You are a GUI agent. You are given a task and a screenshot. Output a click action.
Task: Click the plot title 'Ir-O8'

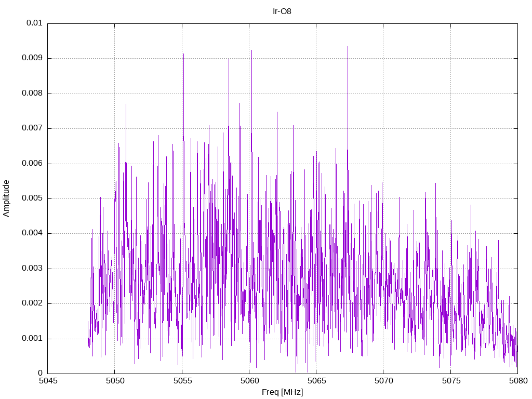point(282,11)
